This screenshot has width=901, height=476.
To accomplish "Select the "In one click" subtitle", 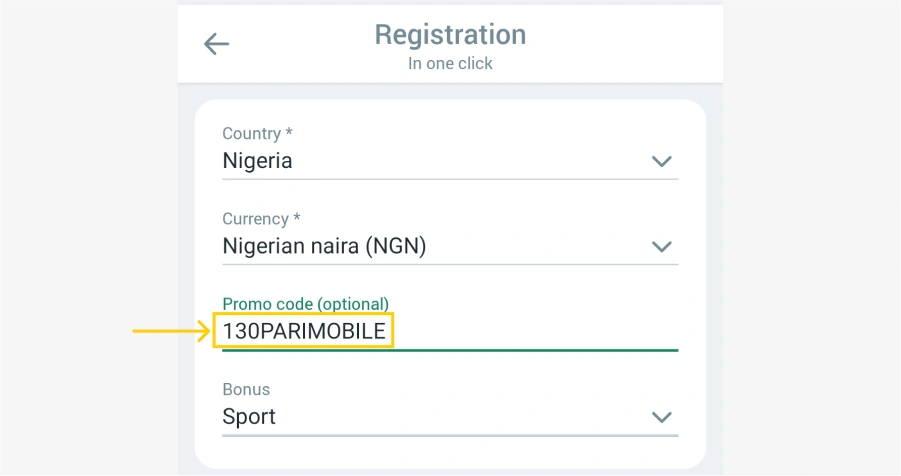I will (450, 63).
